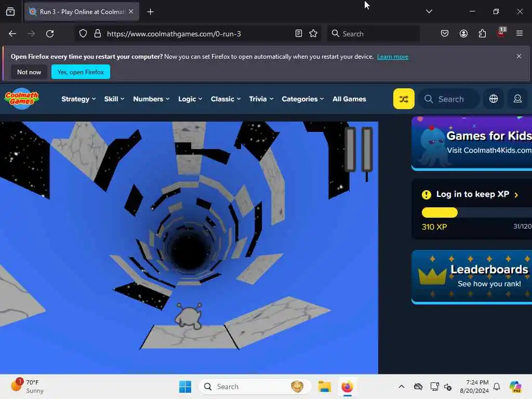This screenshot has height=399, width=532.
Task: Click the Firefox toolbar Search field
Action: tap(373, 34)
